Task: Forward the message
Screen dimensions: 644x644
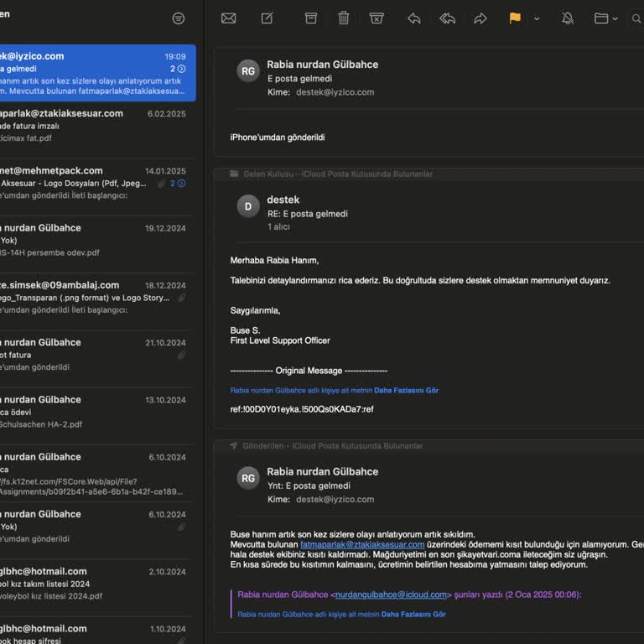Action: coord(480,18)
